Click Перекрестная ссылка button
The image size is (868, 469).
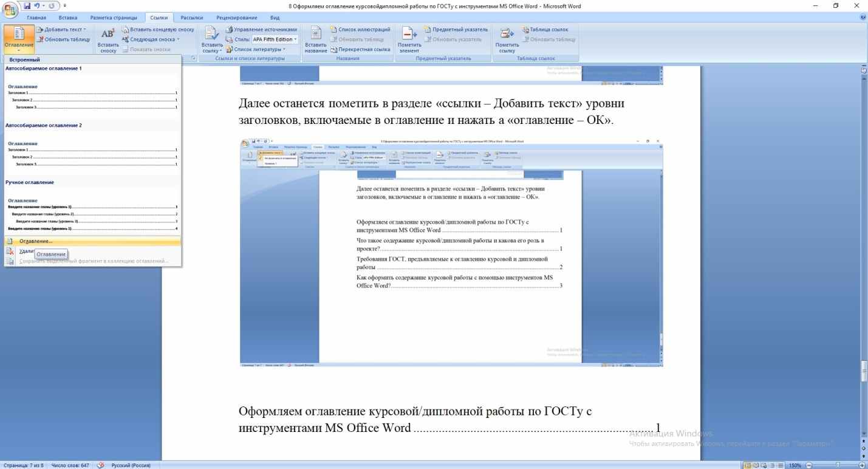click(x=360, y=49)
